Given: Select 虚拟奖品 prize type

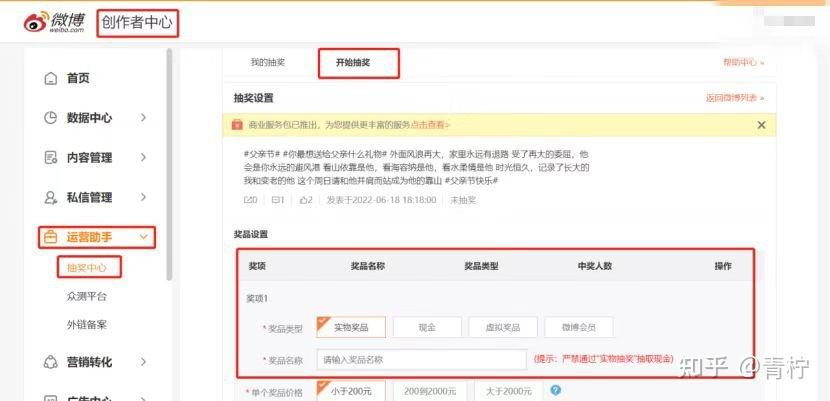Looking at the screenshot, I should click(503, 327).
